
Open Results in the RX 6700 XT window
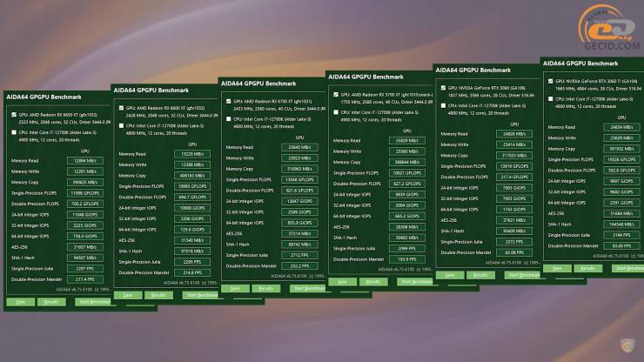point(265,288)
